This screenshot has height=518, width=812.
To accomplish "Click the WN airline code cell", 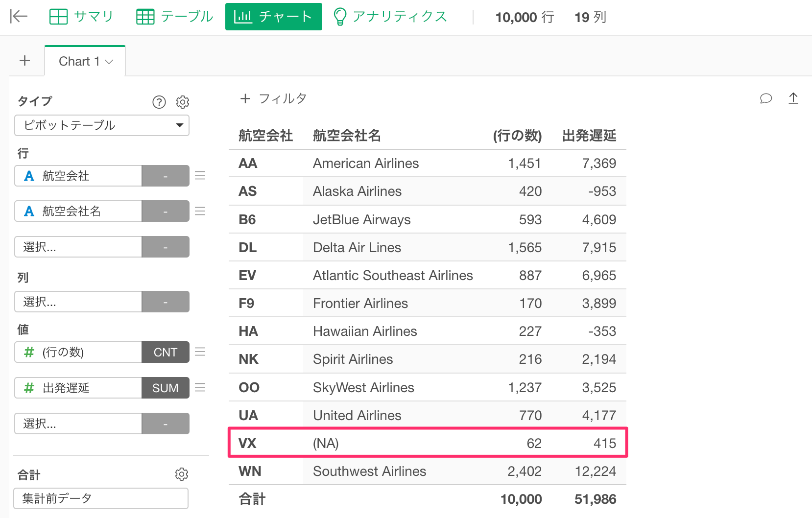I will (x=250, y=471).
